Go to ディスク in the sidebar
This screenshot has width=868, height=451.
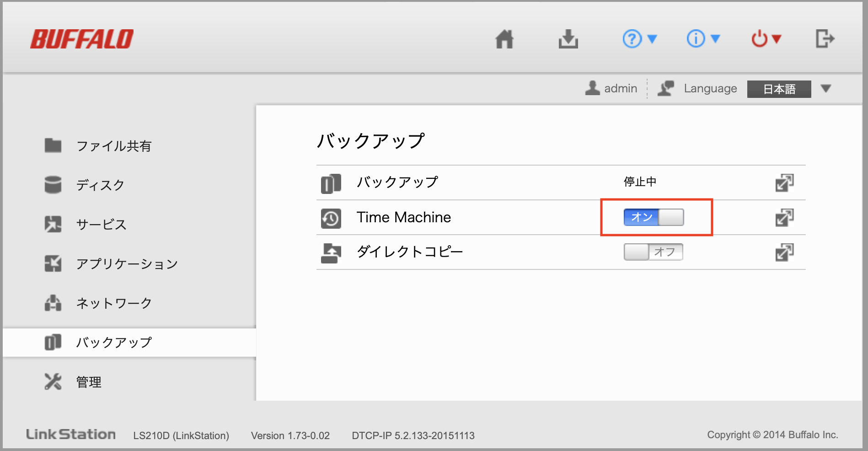[x=100, y=185]
